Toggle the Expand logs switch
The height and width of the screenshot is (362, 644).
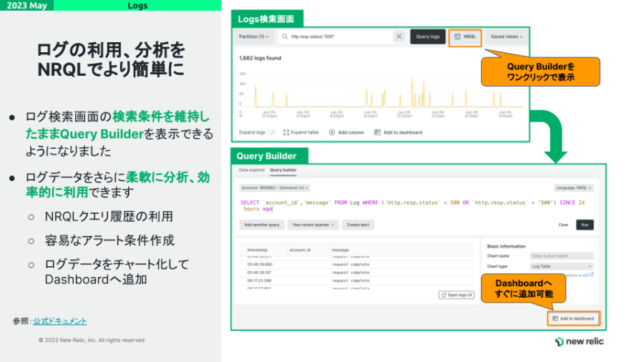pos(270,132)
